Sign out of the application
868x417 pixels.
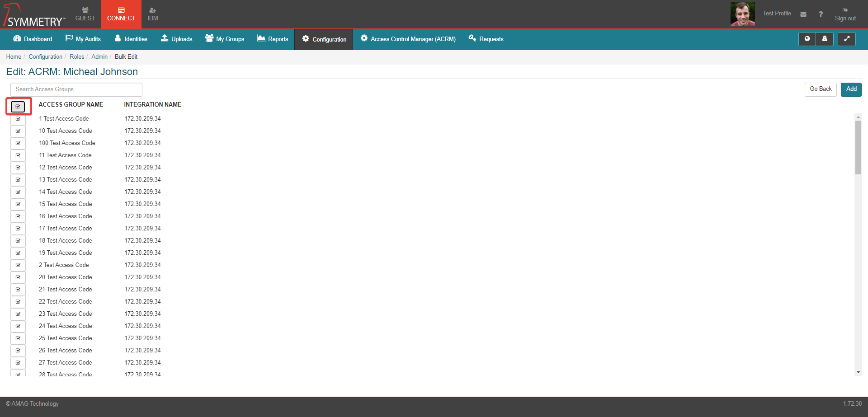845,14
